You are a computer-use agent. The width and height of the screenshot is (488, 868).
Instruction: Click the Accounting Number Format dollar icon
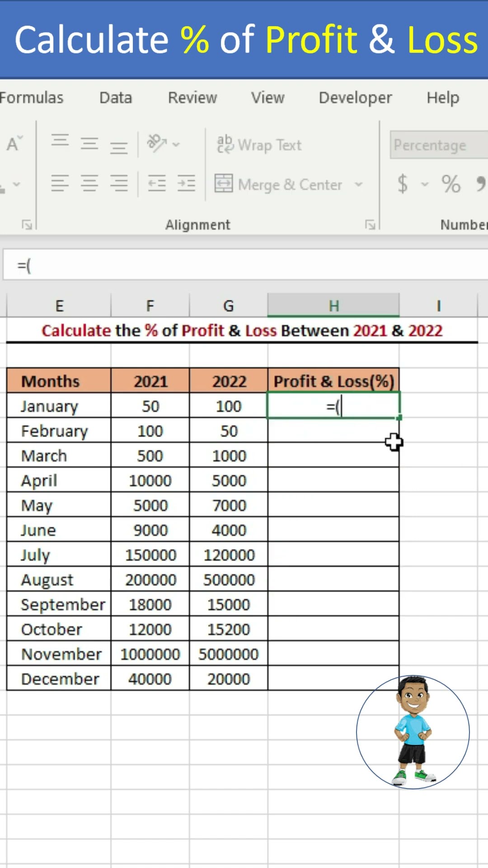[x=402, y=184]
